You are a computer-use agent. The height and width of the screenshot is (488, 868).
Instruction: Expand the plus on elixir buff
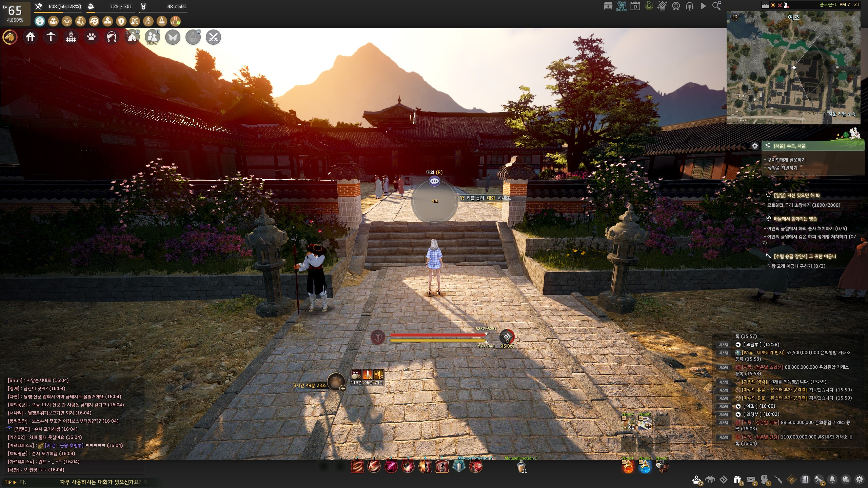[x=343, y=388]
